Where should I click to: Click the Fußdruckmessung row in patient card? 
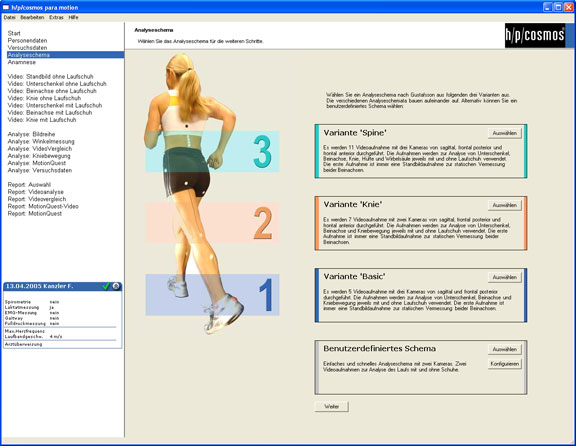click(x=32, y=324)
